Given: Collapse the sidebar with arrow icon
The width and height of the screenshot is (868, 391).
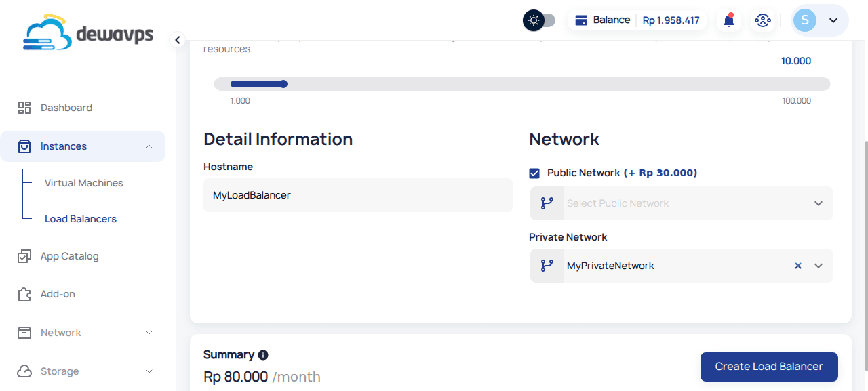Looking at the screenshot, I should click(x=178, y=40).
